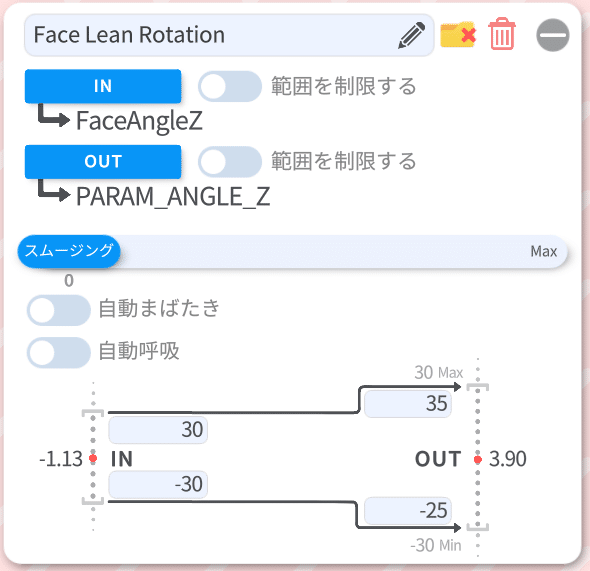This screenshot has width=590, height=571.
Task: Click the folder with red X icon
Action: (x=458, y=35)
